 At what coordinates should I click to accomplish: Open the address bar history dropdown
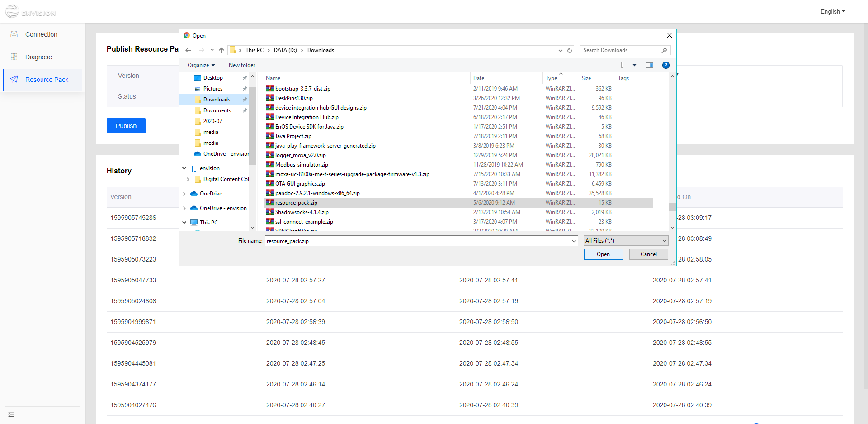pyautogui.click(x=561, y=50)
